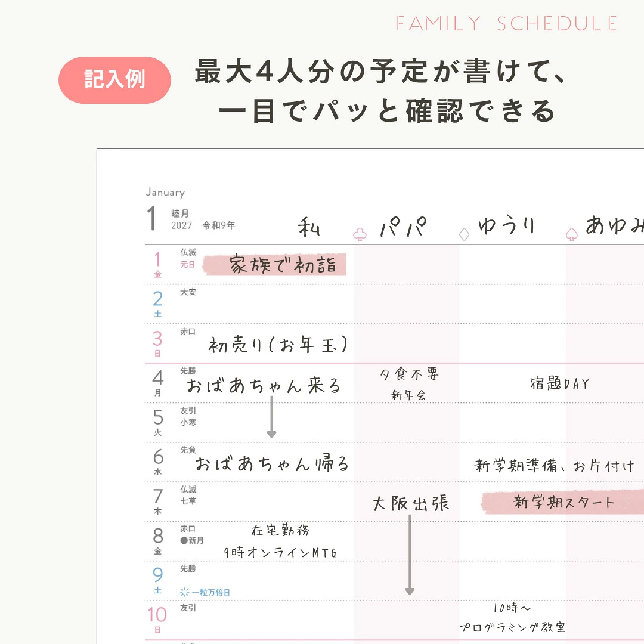Click the おばあちゃん帰る entry
The height and width of the screenshot is (644, 644).
coord(272,463)
